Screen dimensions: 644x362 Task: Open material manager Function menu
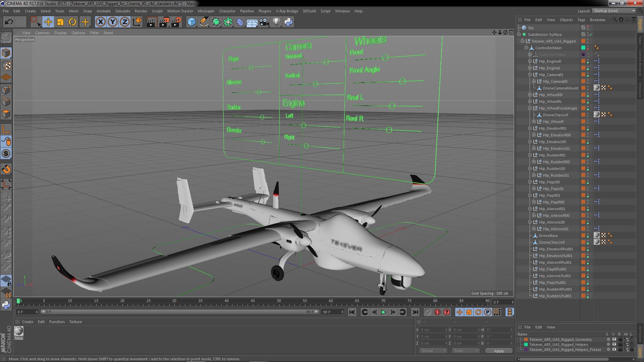coord(57,322)
